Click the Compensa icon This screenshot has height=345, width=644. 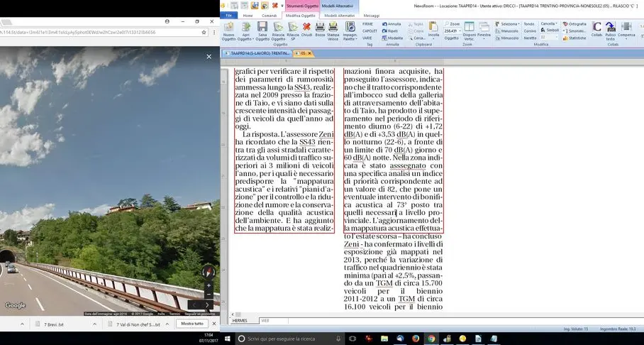tap(626, 30)
